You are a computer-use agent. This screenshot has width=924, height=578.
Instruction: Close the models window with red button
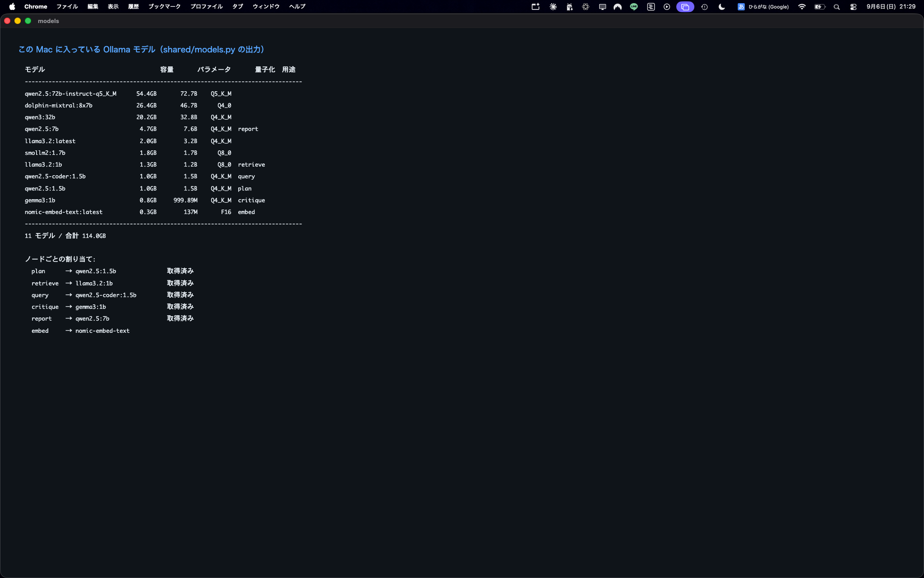(x=7, y=21)
